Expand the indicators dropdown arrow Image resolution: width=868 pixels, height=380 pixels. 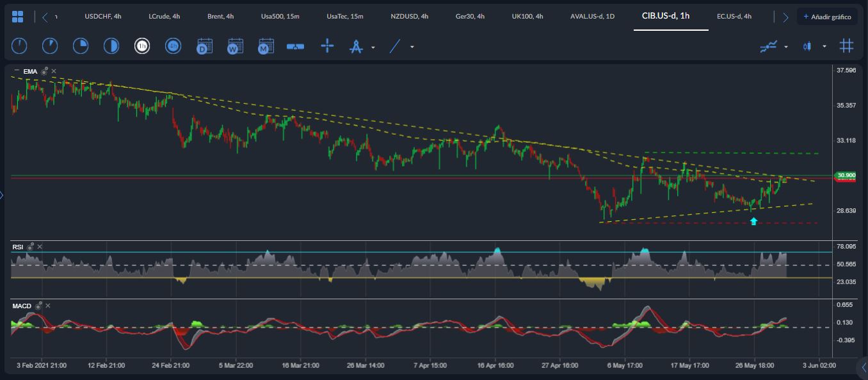786,47
